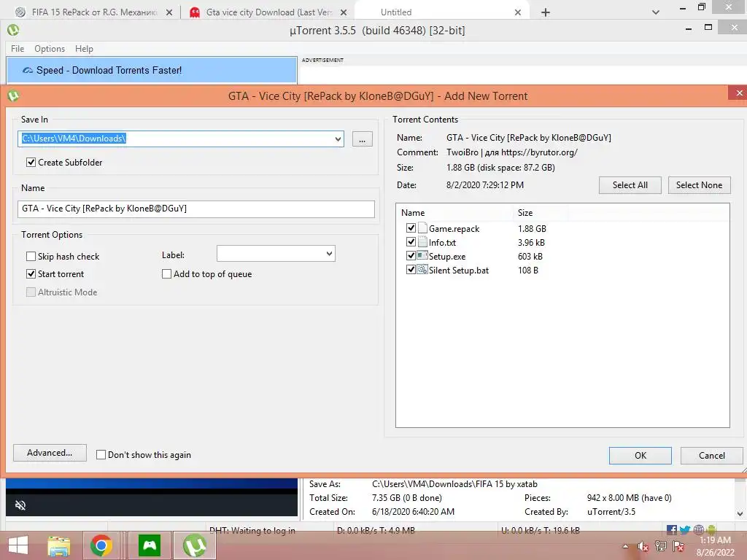The width and height of the screenshot is (747, 560).
Task: Click Select All files button
Action: tap(630, 185)
